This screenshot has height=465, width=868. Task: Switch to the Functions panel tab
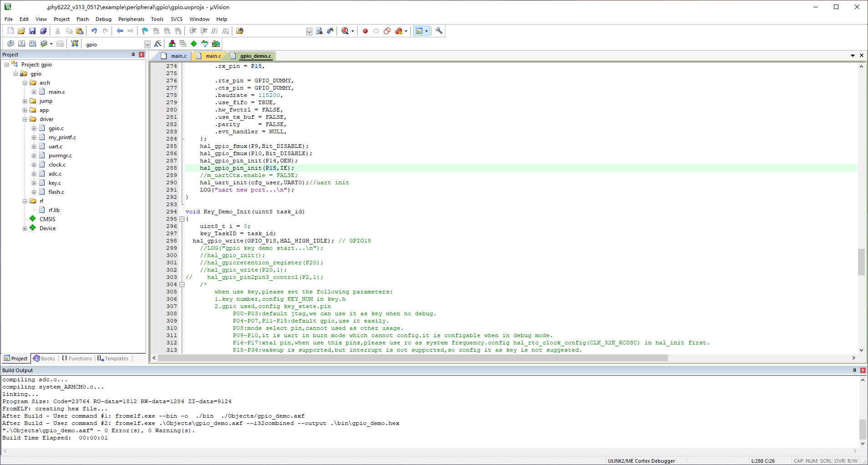click(77, 359)
